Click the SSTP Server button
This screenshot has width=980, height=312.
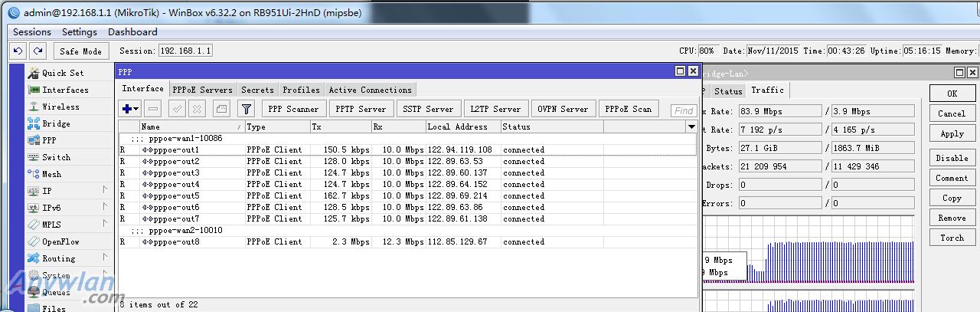(429, 109)
